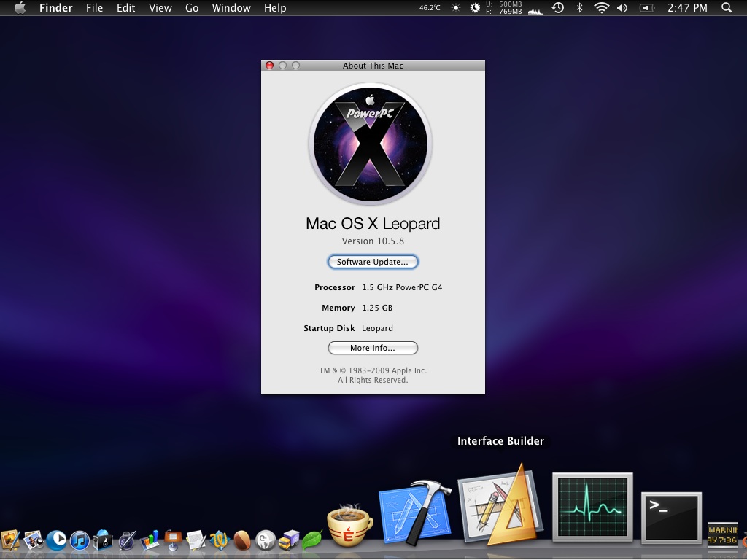This screenshot has width=747, height=560.
Task: Open the Help menu
Action: [x=275, y=7]
